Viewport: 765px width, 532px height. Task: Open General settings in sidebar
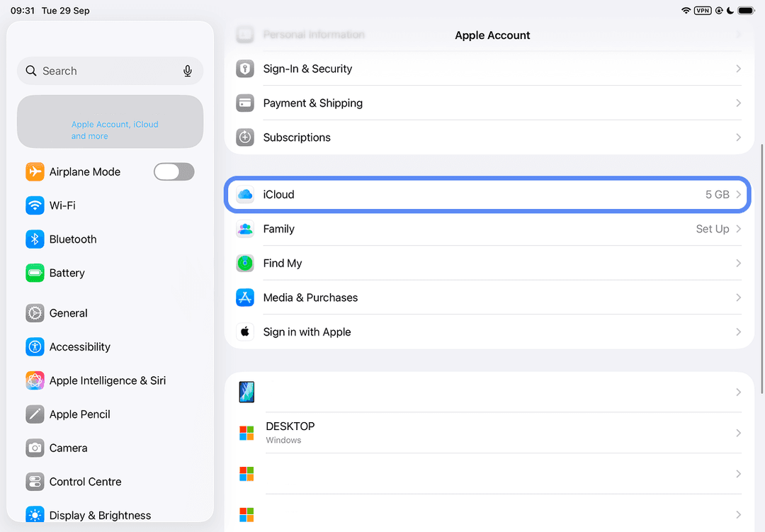click(110, 313)
